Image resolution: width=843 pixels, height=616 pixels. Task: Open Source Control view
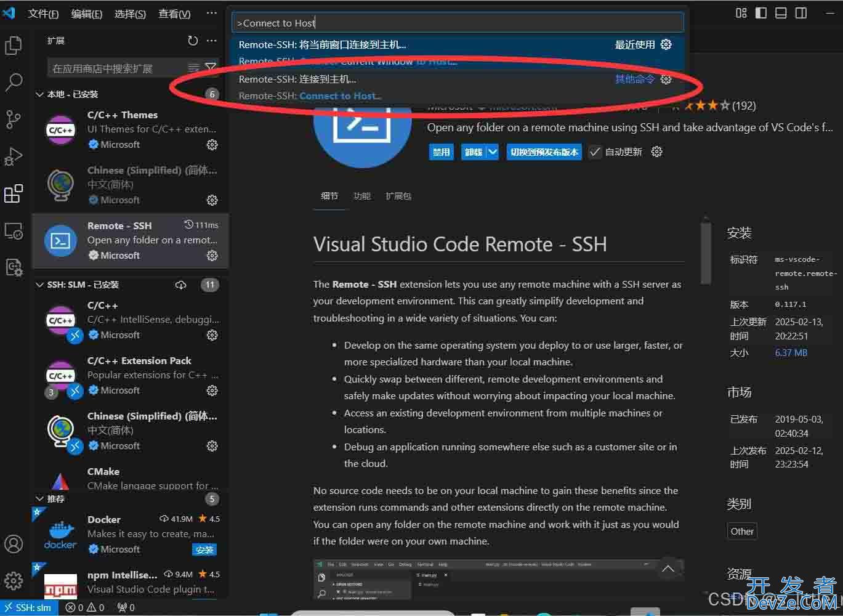click(x=14, y=120)
